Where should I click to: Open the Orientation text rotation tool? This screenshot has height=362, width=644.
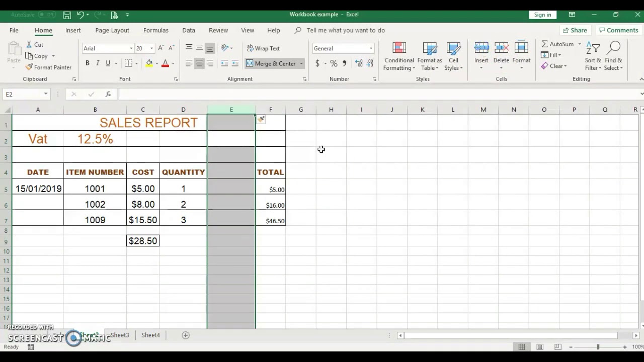(x=224, y=48)
